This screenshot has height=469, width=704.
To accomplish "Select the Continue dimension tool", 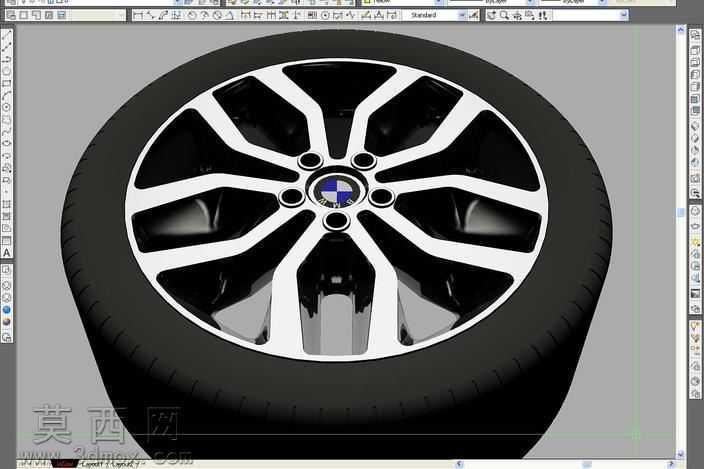I will 271,16.
